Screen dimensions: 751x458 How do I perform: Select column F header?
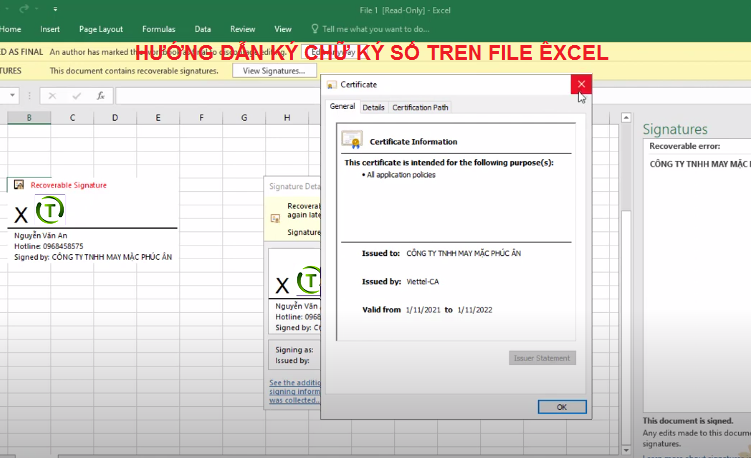201,117
